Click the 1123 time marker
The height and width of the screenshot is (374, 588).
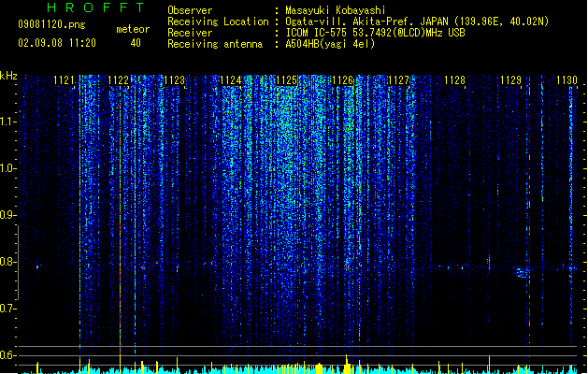click(x=175, y=80)
